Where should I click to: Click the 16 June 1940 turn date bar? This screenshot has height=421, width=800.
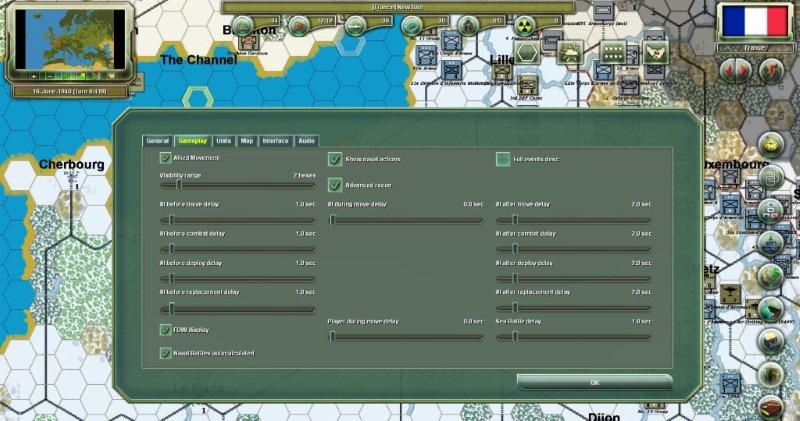click(70, 92)
